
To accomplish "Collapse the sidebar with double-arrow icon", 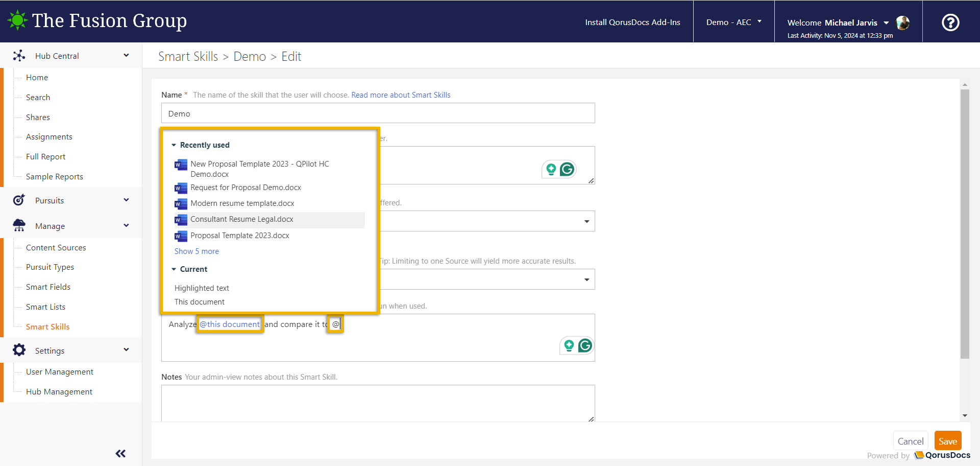I will pyautogui.click(x=120, y=453).
